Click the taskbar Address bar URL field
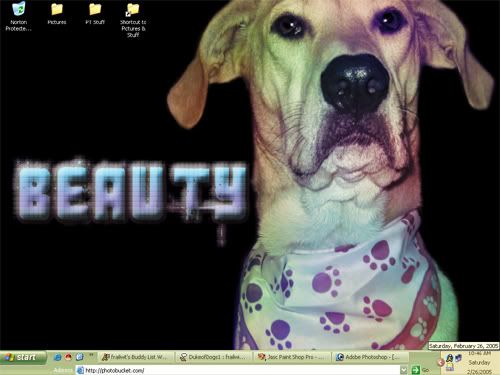Screen dimensions: 500x375 237,370
